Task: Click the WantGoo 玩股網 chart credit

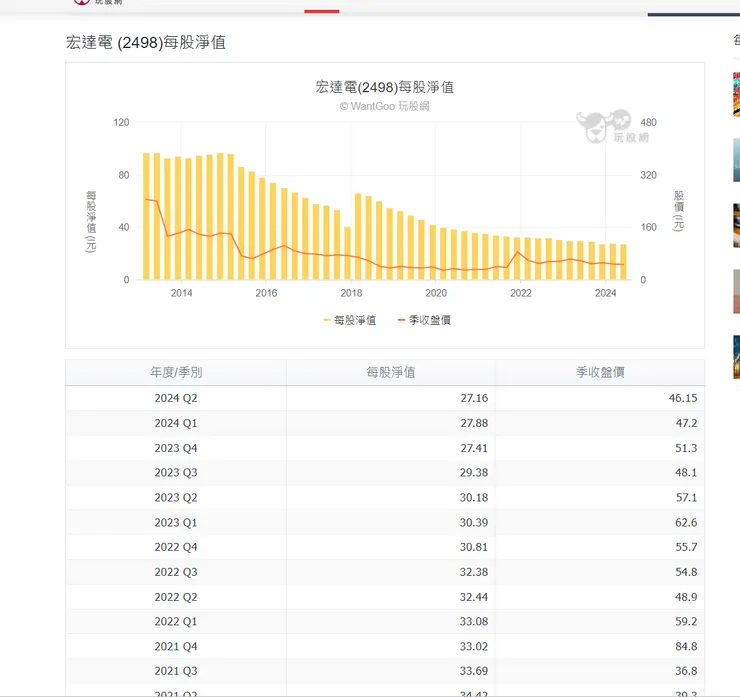Action: tap(384, 106)
